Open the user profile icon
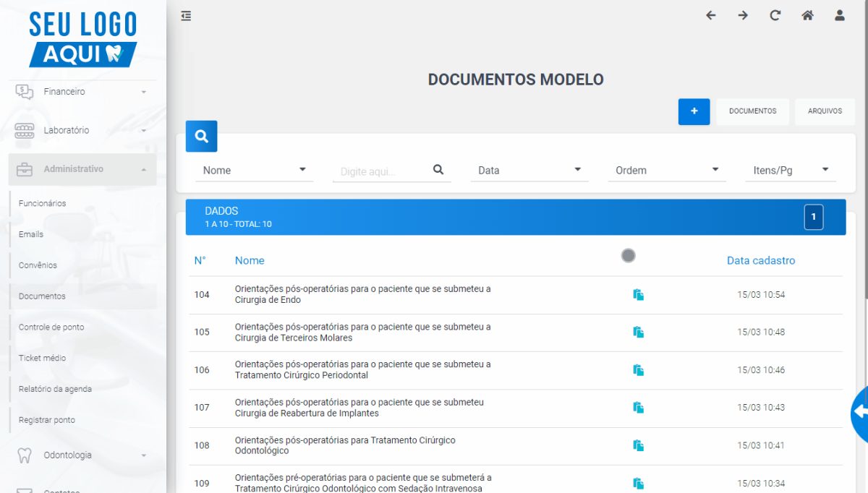868x493 pixels. (x=840, y=15)
